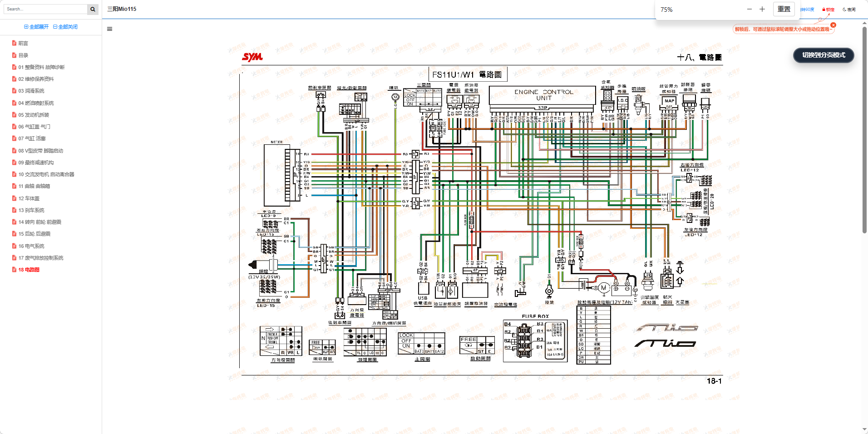
Task: Click the document icon beside 18 电路图
Action: pyautogui.click(x=15, y=270)
